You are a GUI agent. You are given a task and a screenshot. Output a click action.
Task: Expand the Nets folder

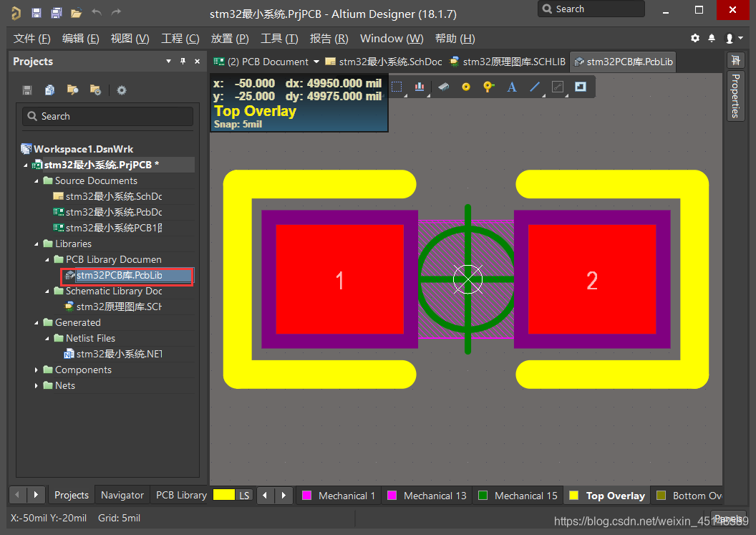point(37,386)
